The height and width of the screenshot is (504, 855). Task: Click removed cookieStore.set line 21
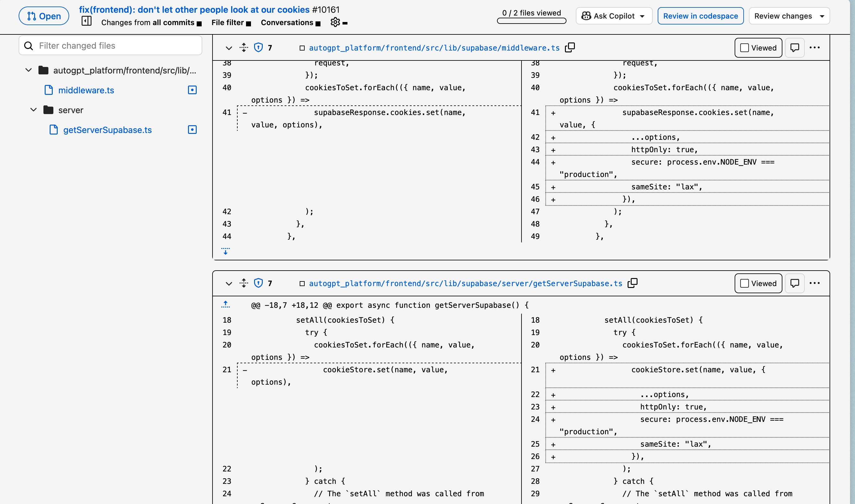(379, 376)
